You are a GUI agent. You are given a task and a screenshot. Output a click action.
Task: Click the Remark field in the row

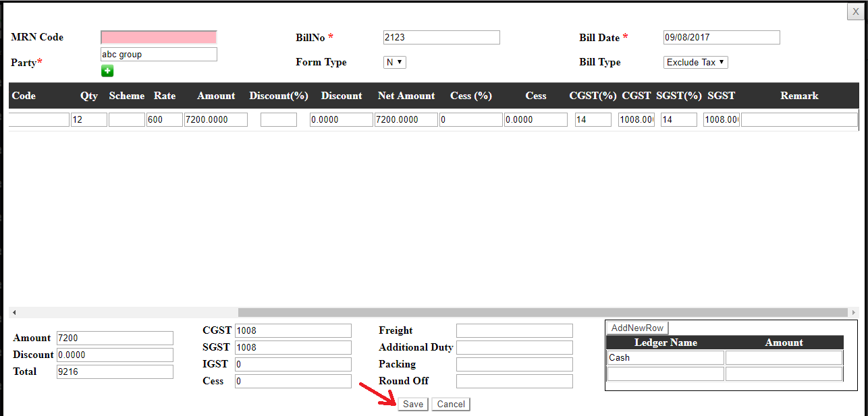point(798,119)
